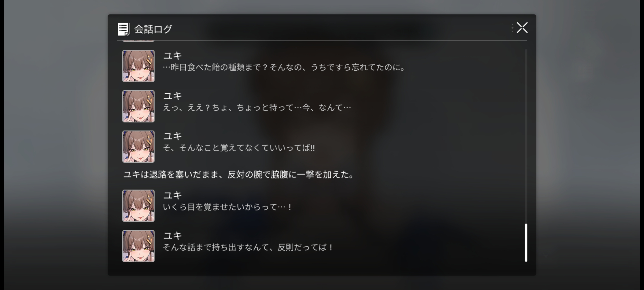This screenshot has height=290, width=644.
Task: Click Yuki's avatar beside えっ、ええ? line
Action: click(x=138, y=106)
